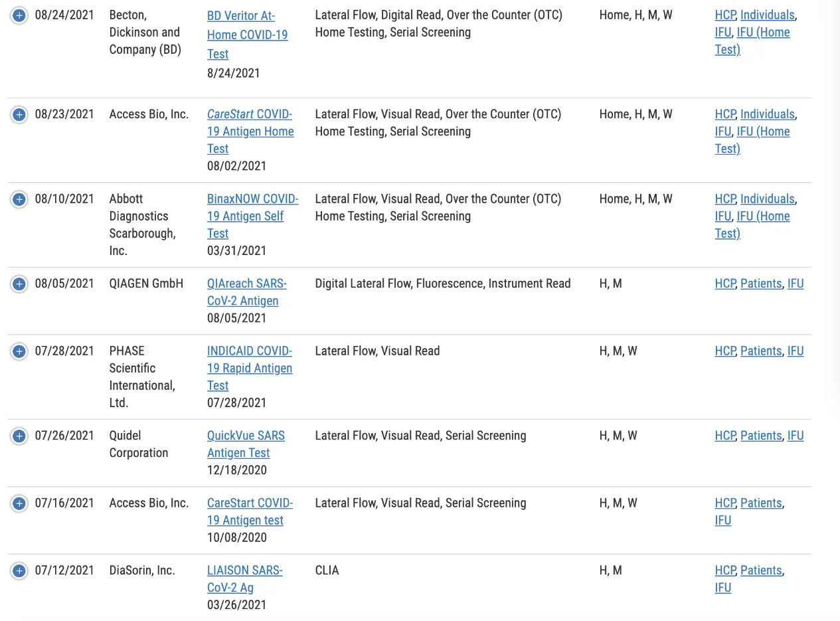This screenshot has width=840, height=621.
Task: Open Patients link in 07/16/2021 CareStart row
Action: tap(761, 503)
